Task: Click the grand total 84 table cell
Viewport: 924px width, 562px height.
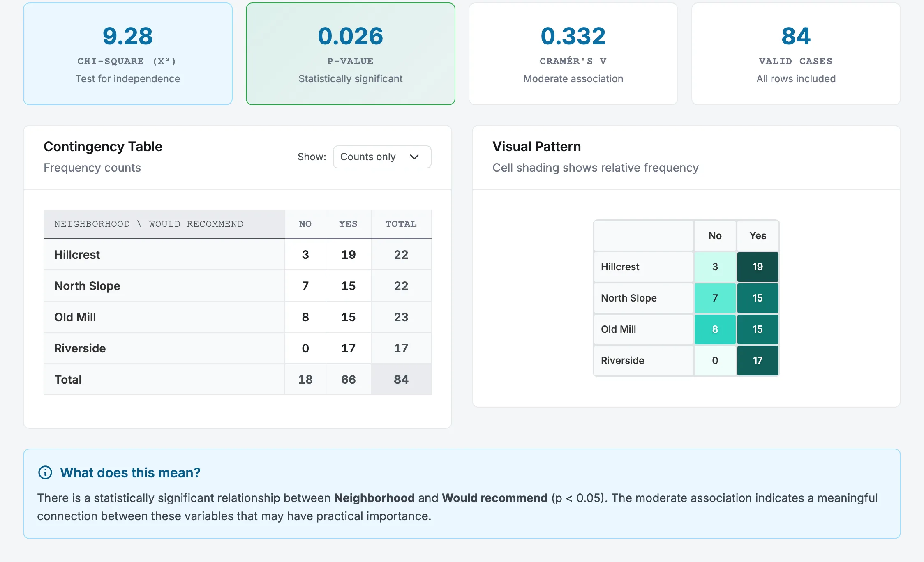Action: 401,380
